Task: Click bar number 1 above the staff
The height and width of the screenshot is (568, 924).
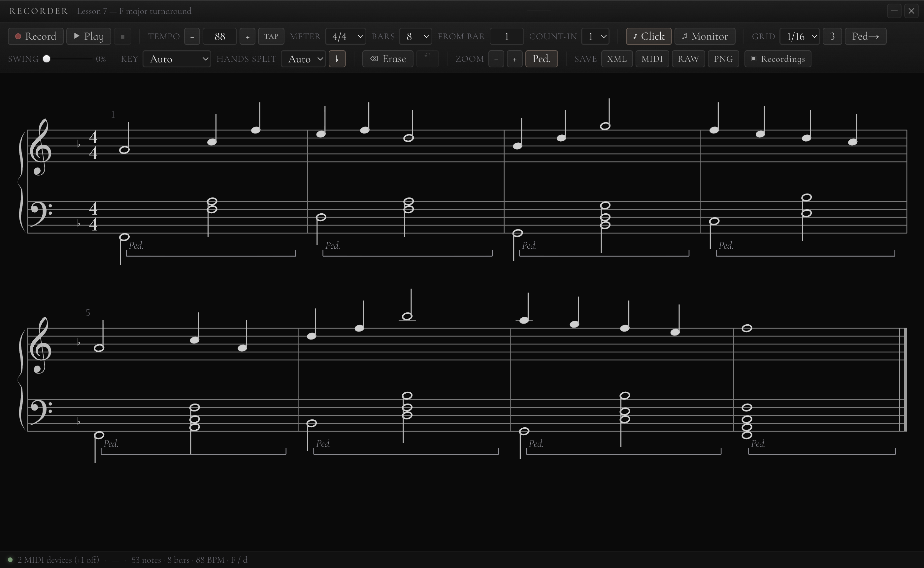Action: [x=113, y=115]
